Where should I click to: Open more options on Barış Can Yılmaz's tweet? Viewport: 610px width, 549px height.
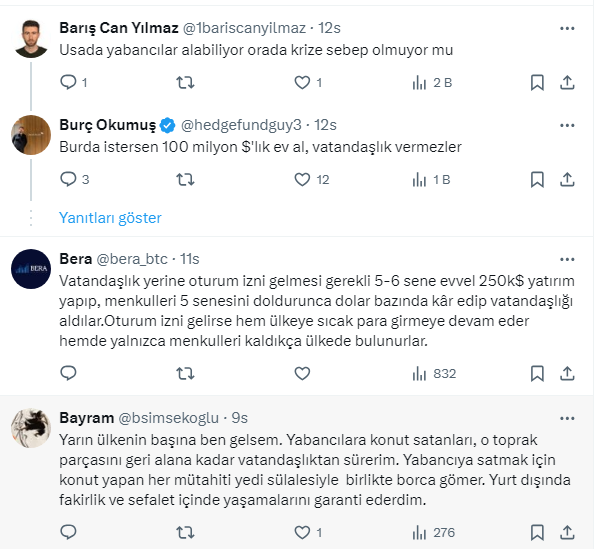pos(567,27)
